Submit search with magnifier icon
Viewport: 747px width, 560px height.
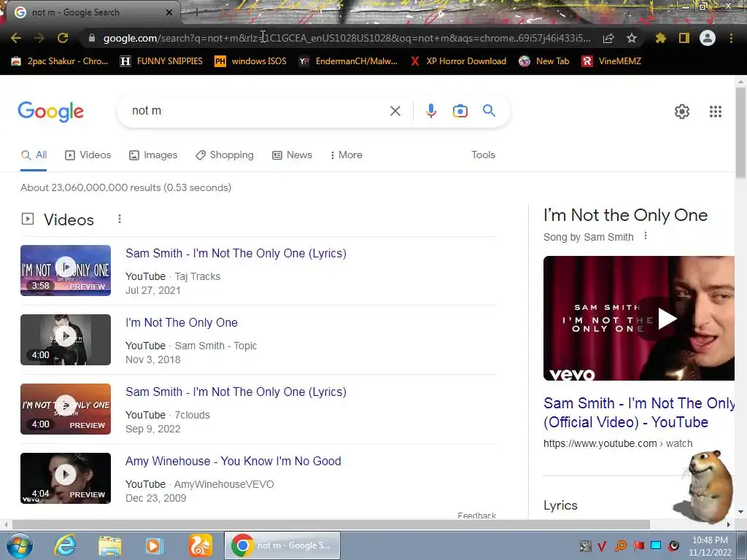[489, 111]
